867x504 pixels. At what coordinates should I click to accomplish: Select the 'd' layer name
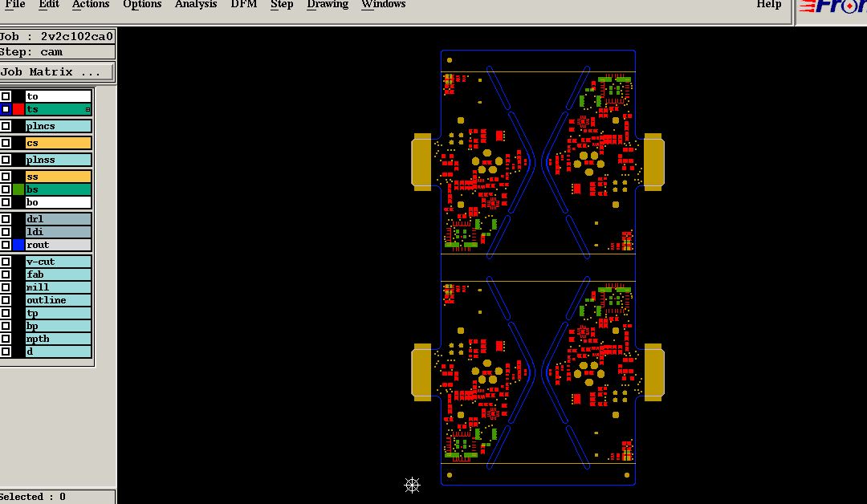[58, 352]
